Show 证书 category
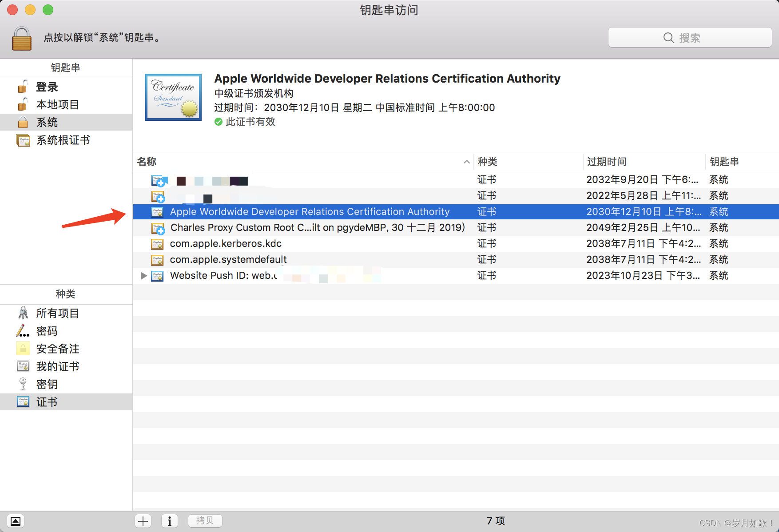 click(x=66, y=402)
